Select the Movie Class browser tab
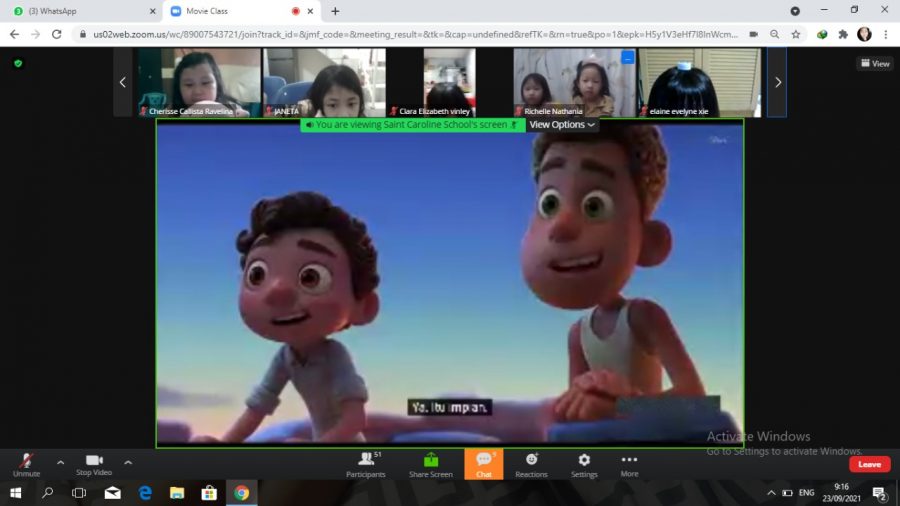Image resolution: width=900 pixels, height=506 pixels. coord(230,11)
